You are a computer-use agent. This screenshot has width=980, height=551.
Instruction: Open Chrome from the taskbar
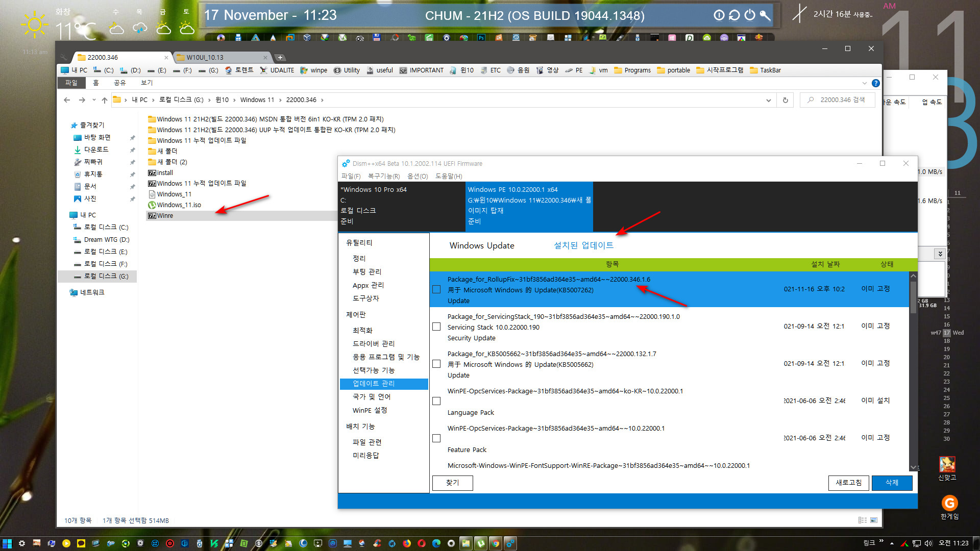click(x=495, y=543)
